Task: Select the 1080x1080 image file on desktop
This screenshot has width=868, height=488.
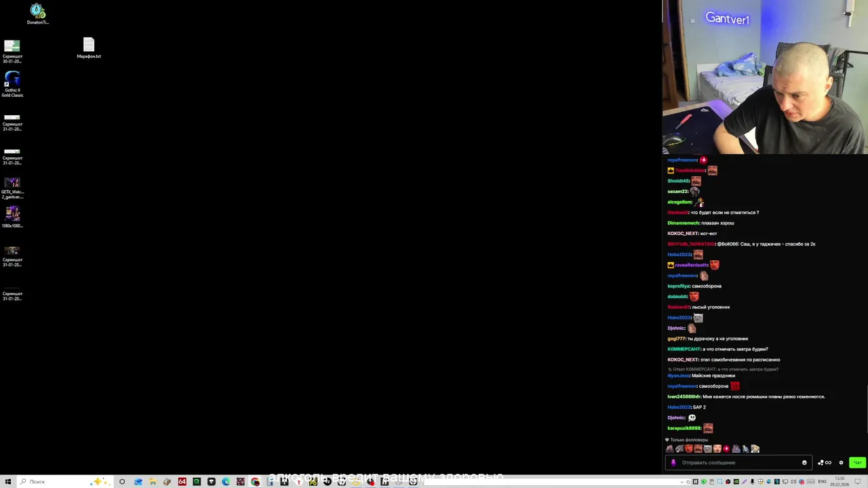Action: 12,217
